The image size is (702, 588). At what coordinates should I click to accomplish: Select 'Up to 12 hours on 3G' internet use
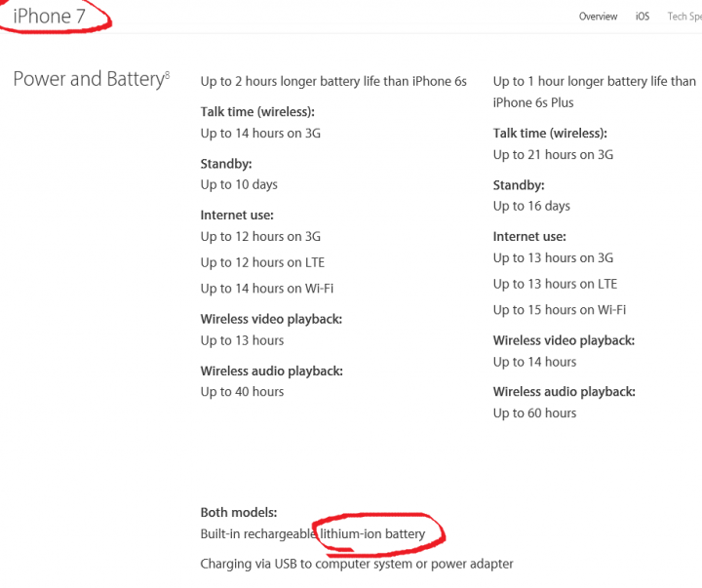point(260,236)
